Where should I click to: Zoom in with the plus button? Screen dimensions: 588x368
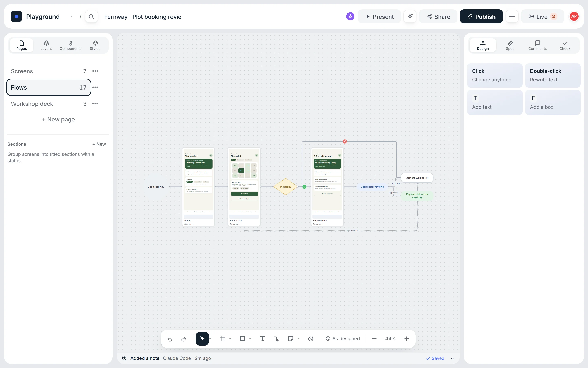(x=406, y=339)
